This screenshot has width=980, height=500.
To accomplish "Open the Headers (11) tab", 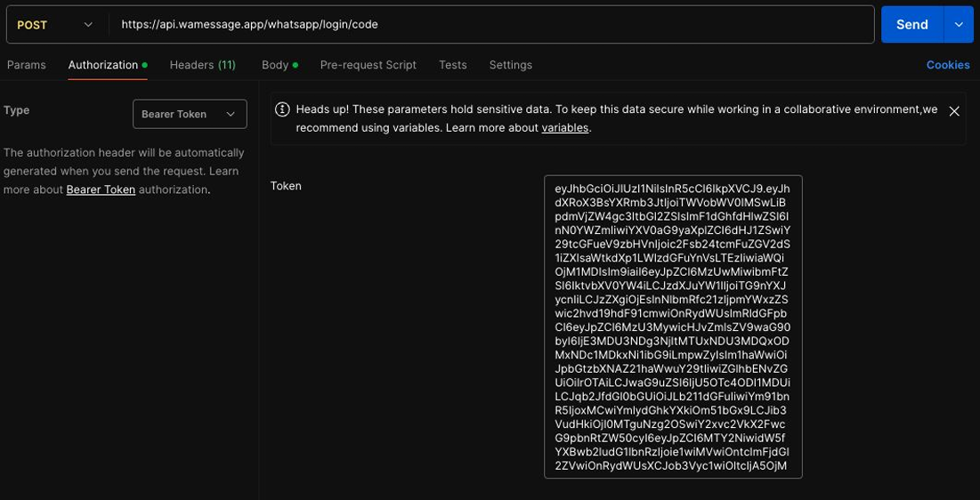I will pyautogui.click(x=203, y=65).
